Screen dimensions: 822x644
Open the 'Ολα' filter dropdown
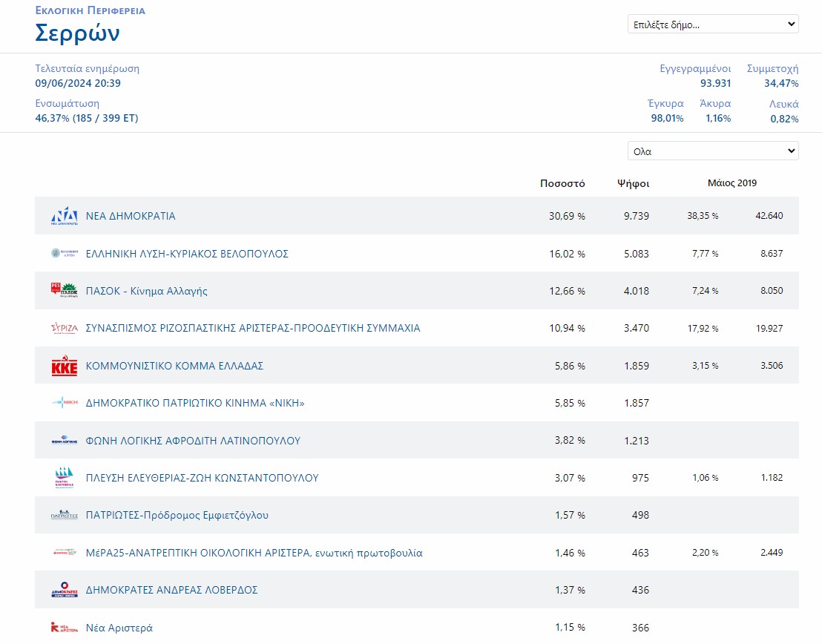(x=712, y=151)
